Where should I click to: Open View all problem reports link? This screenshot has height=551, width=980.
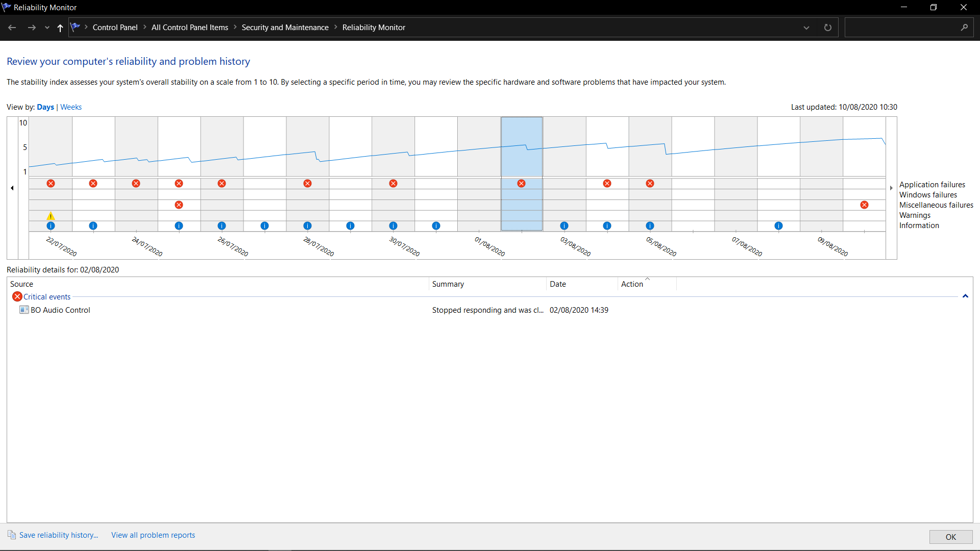tap(153, 535)
